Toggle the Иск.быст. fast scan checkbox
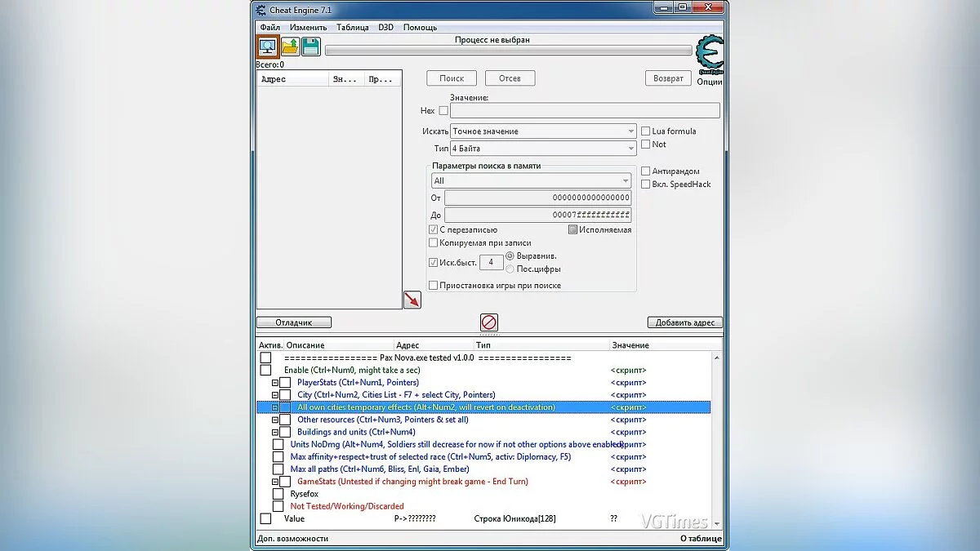The height and width of the screenshot is (551, 980). coord(433,262)
